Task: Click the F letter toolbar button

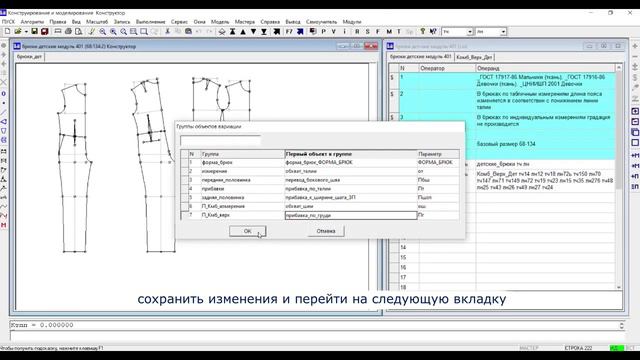Action: [x=378, y=31]
